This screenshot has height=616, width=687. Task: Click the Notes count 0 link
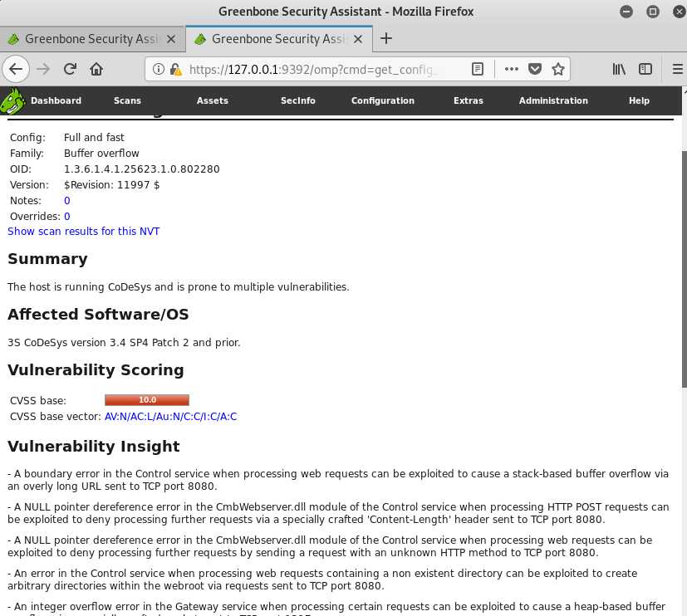pos(67,201)
